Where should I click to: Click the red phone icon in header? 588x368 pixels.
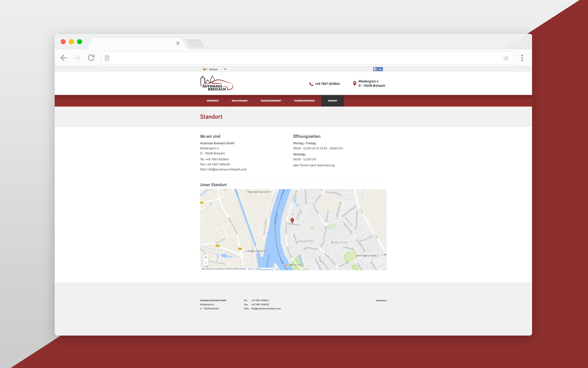pos(311,84)
